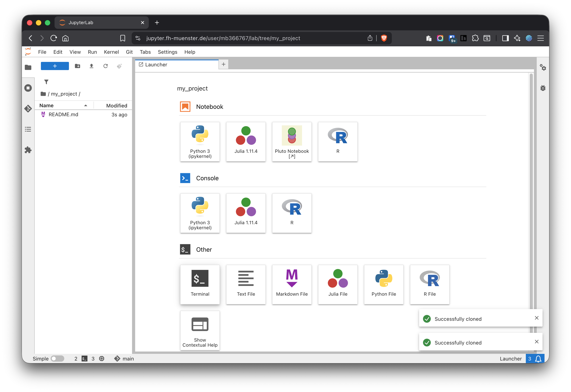This screenshot has height=392, width=571.
Task: Refresh the file browser list
Action: (105, 66)
